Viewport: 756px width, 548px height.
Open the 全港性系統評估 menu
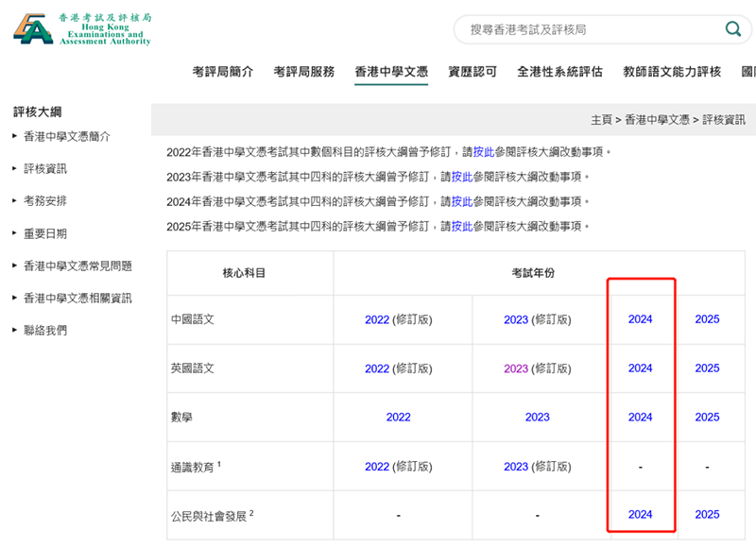[559, 72]
